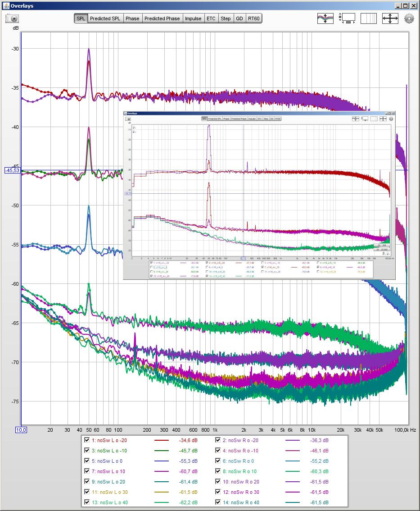Hide trace 12: noSw R o 30
Screen dimensions: 420x511
point(218,492)
